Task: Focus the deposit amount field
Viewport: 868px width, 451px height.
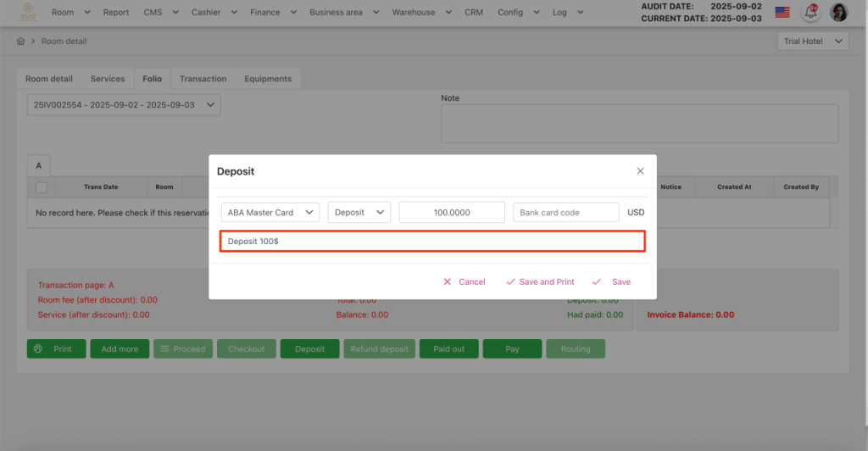Action: [x=451, y=213]
